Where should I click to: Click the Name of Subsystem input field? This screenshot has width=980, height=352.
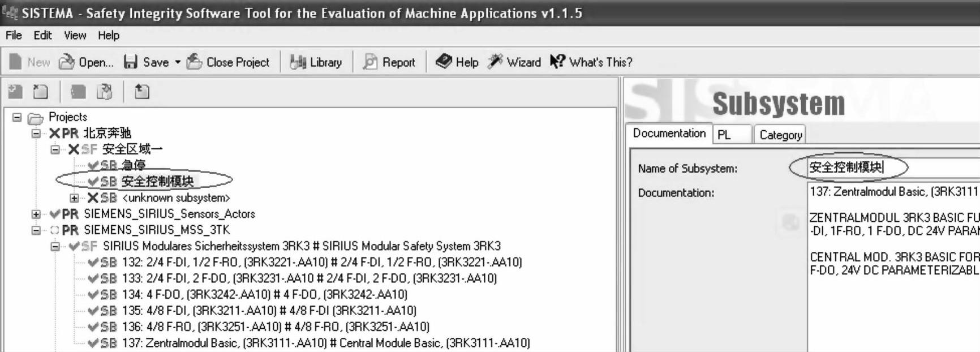pos(893,168)
